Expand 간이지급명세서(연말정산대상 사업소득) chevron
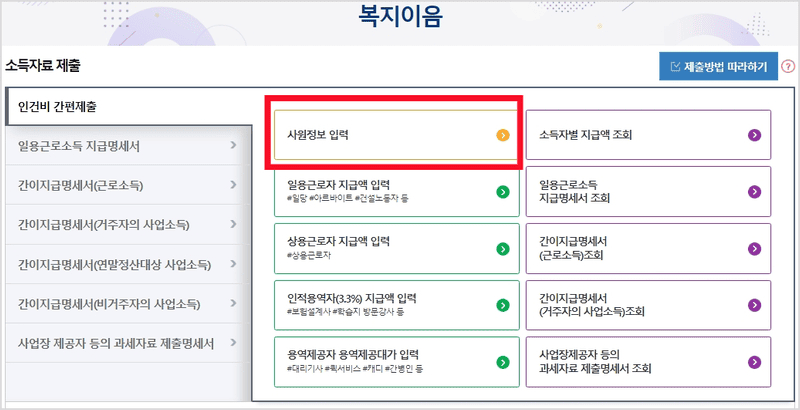Viewport: 800px width, 410px height. [233, 264]
